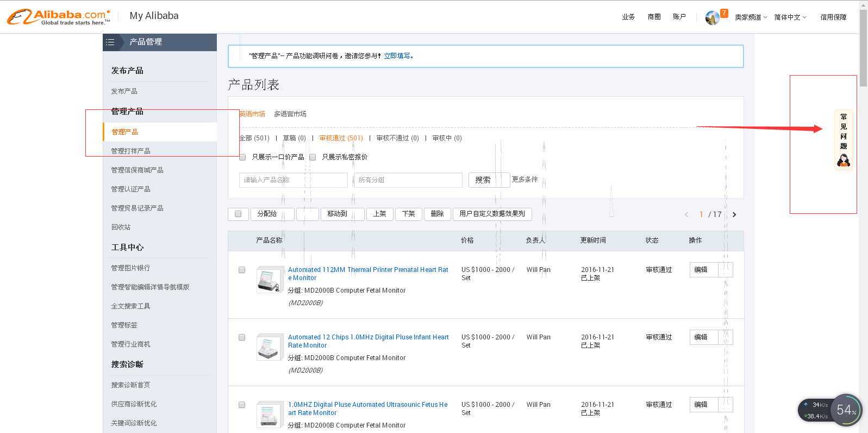
Task: Open the 简体中文 language dropdown
Action: 790,17
